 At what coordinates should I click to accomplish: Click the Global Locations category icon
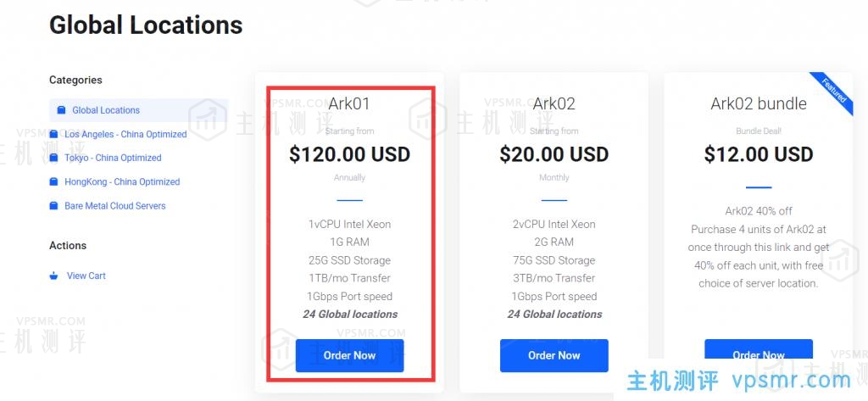(61, 109)
